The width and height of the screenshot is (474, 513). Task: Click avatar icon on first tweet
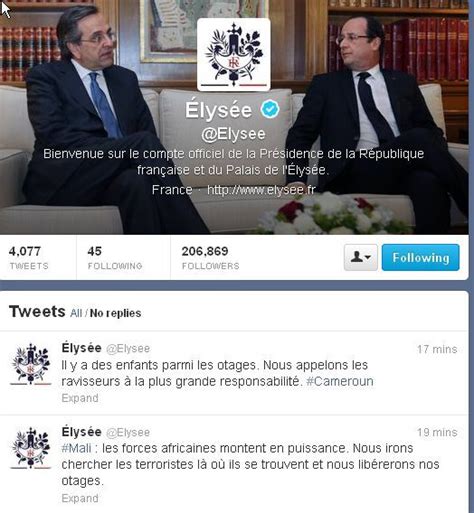point(31,364)
